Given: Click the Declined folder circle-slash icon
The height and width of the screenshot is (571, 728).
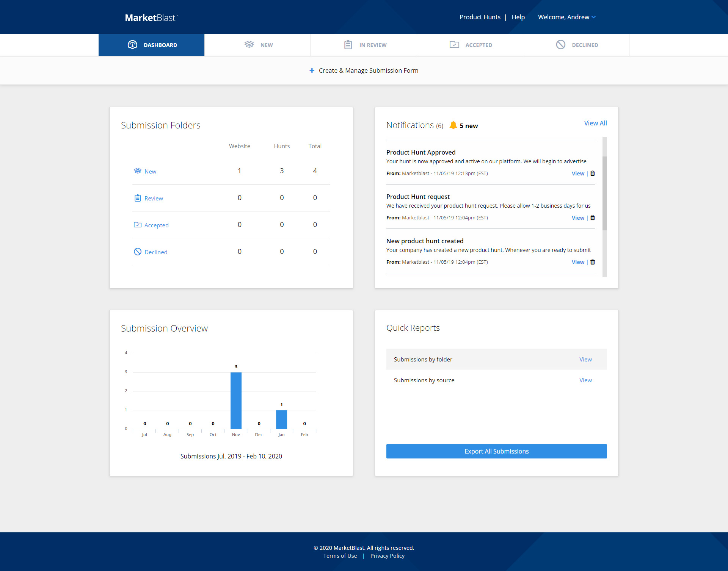Looking at the screenshot, I should click(138, 252).
